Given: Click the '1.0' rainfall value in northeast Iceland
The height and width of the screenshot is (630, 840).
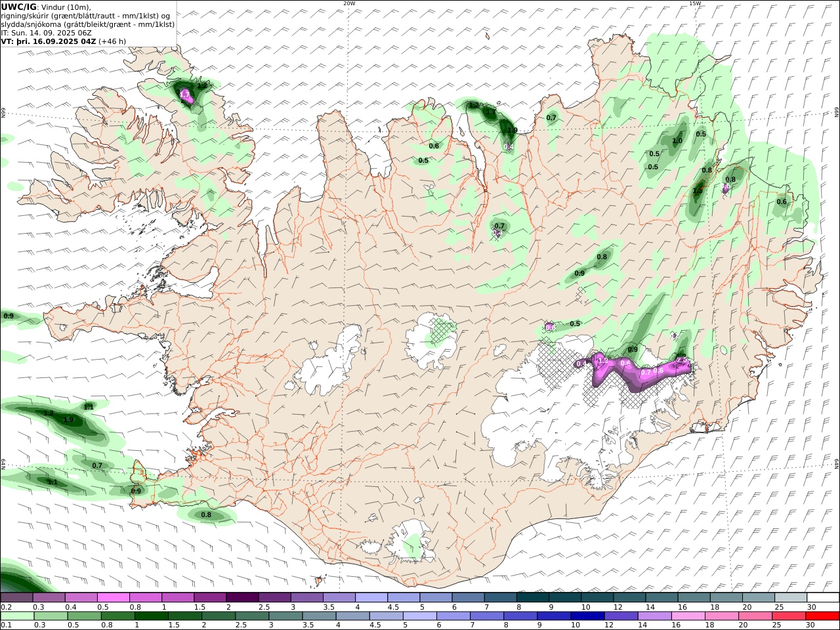Looking at the screenshot, I should pos(677,141).
